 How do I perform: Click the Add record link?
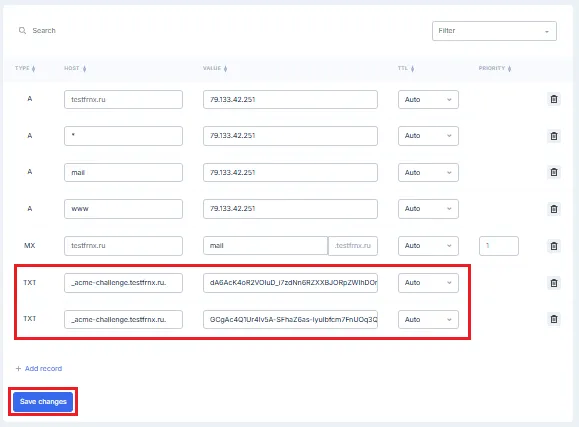coord(39,369)
